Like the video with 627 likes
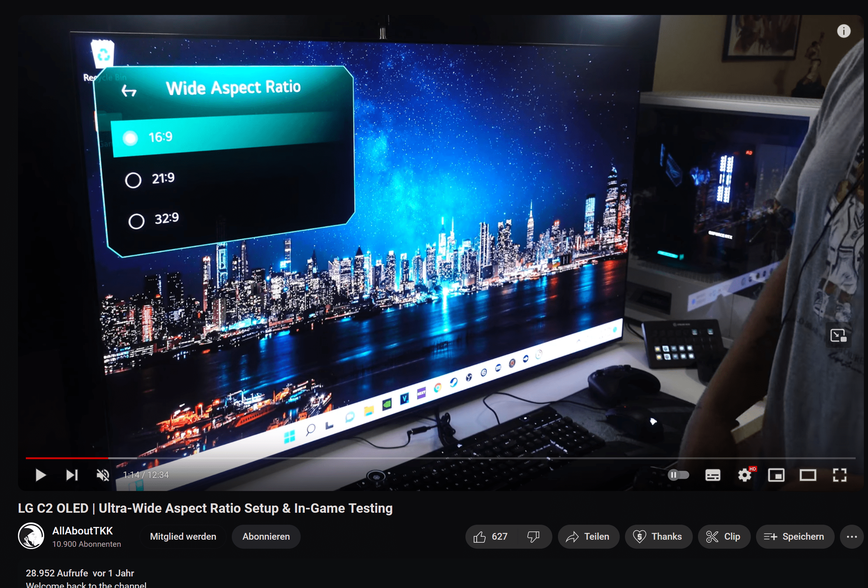The image size is (868, 588). pyautogui.click(x=491, y=537)
